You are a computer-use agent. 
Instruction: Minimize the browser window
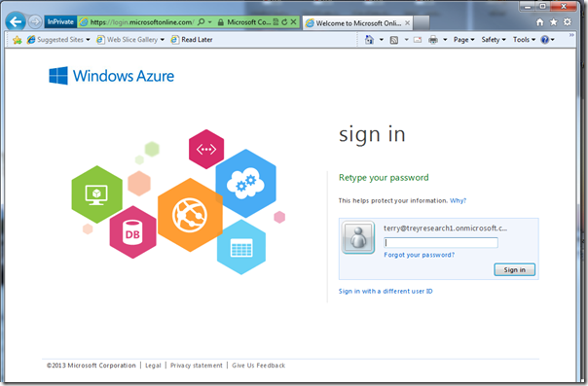click(x=528, y=7)
